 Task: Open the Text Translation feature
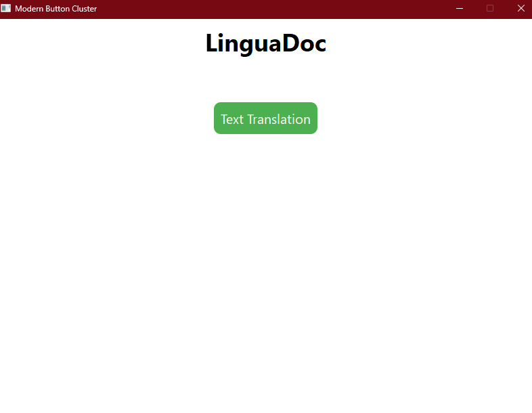[x=265, y=118]
